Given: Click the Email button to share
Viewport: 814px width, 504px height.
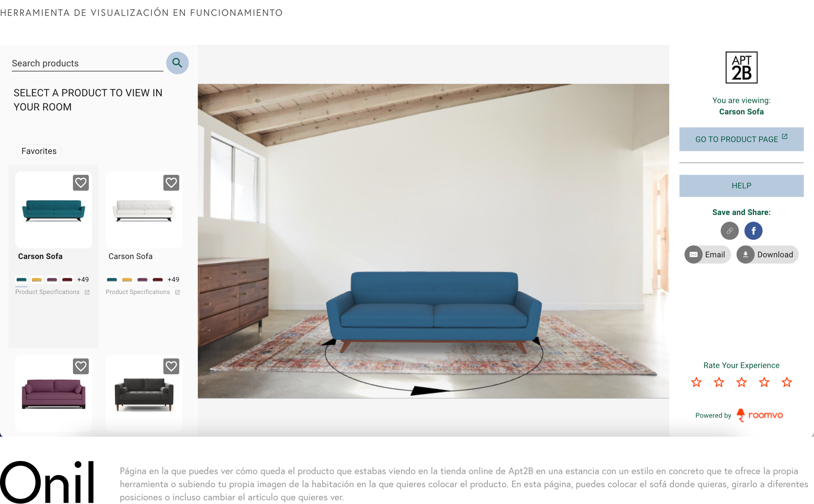Looking at the screenshot, I should [x=707, y=255].
